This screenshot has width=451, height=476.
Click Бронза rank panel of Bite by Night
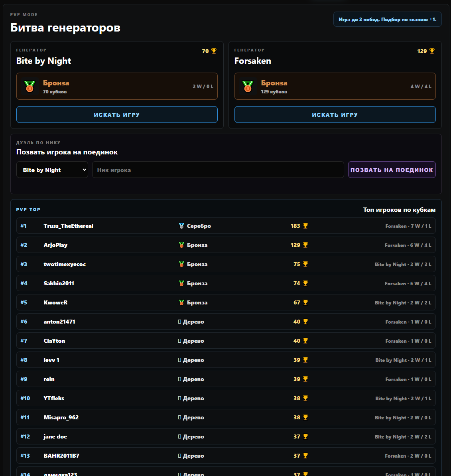117,86
